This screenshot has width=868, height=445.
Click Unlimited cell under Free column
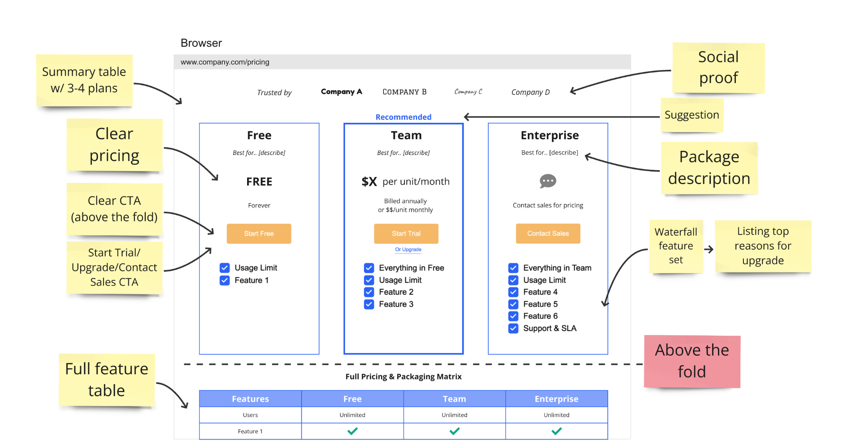point(352,415)
